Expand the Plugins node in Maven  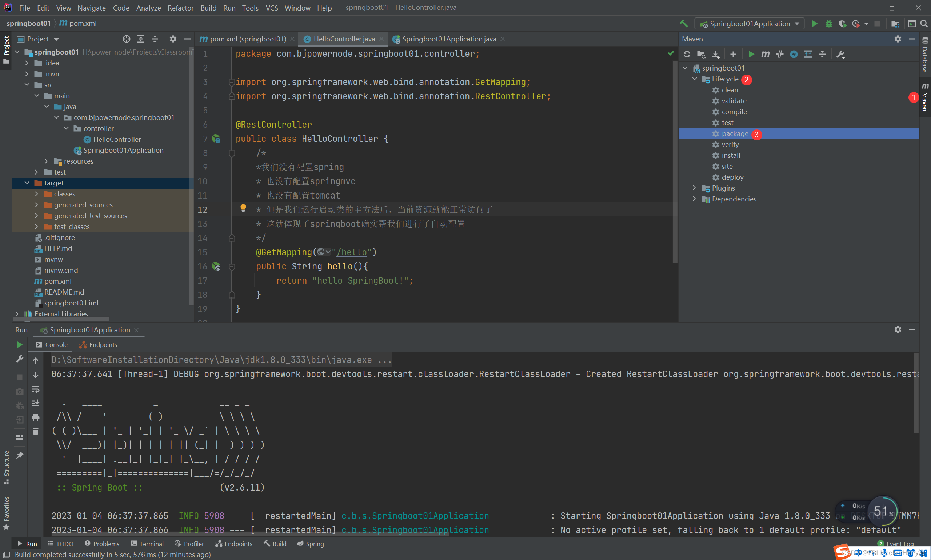coord(694,188)
